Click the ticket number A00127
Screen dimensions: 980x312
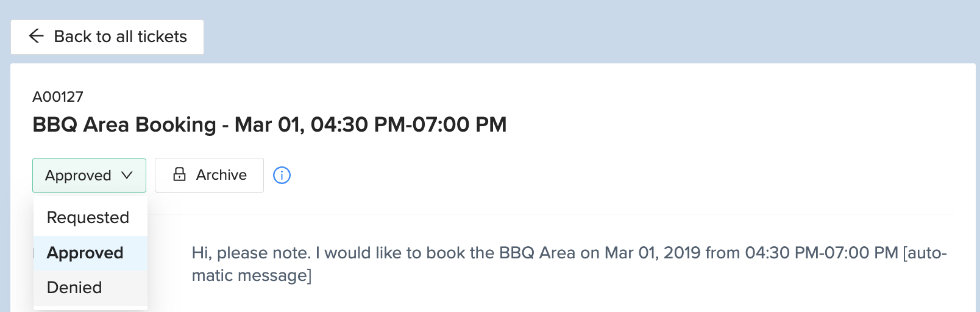point(58,97)
